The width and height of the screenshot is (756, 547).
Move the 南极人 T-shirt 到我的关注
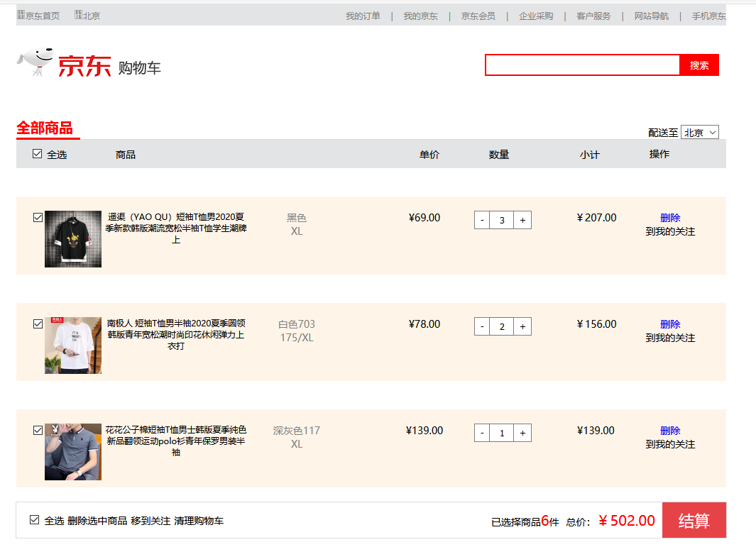[670, 338]
